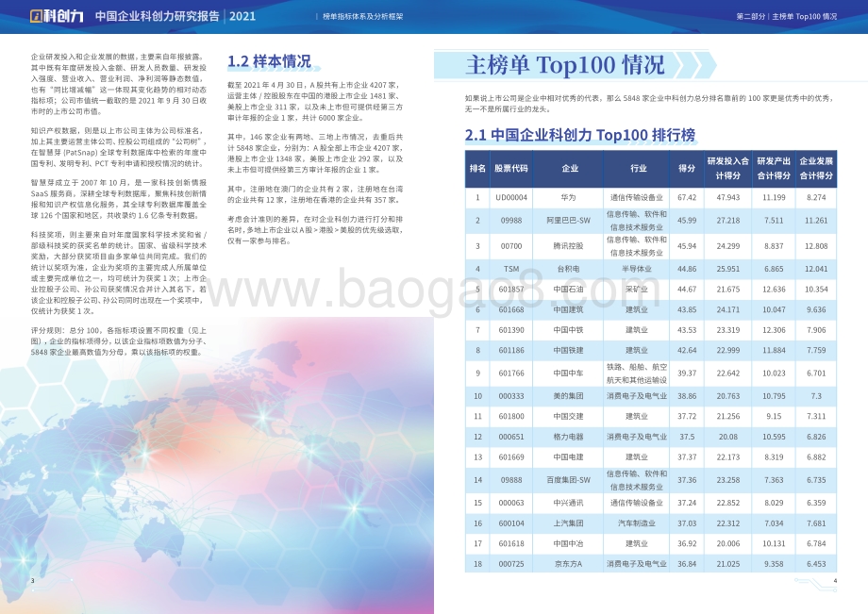Click stock code 601766
This screenshot has height=614, width=868.
(511, 373)
